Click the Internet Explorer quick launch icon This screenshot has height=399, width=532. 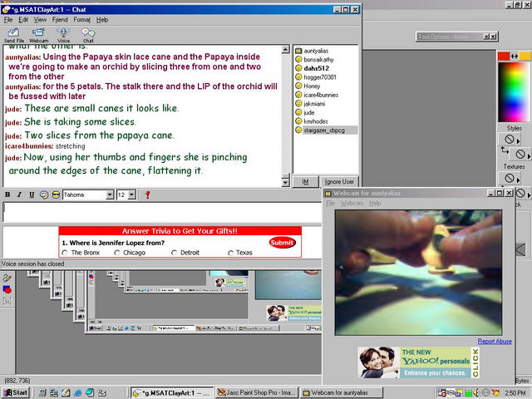tap(77, 392)
